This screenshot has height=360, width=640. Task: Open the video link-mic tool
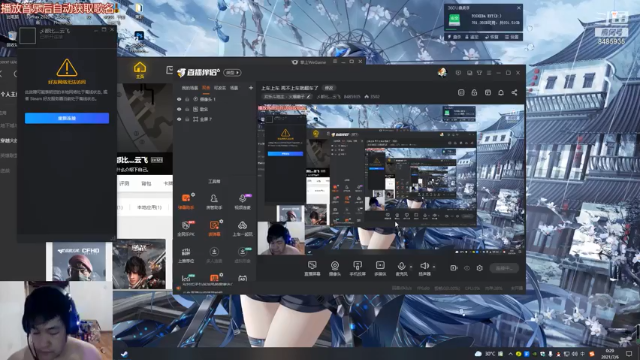242,201
